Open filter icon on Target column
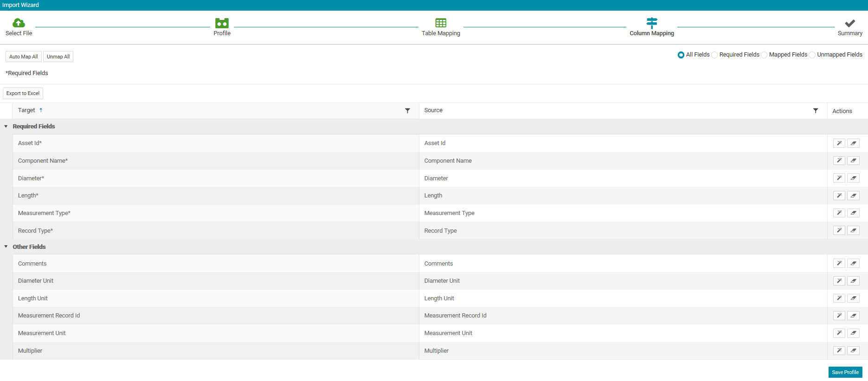 point(407,111)
